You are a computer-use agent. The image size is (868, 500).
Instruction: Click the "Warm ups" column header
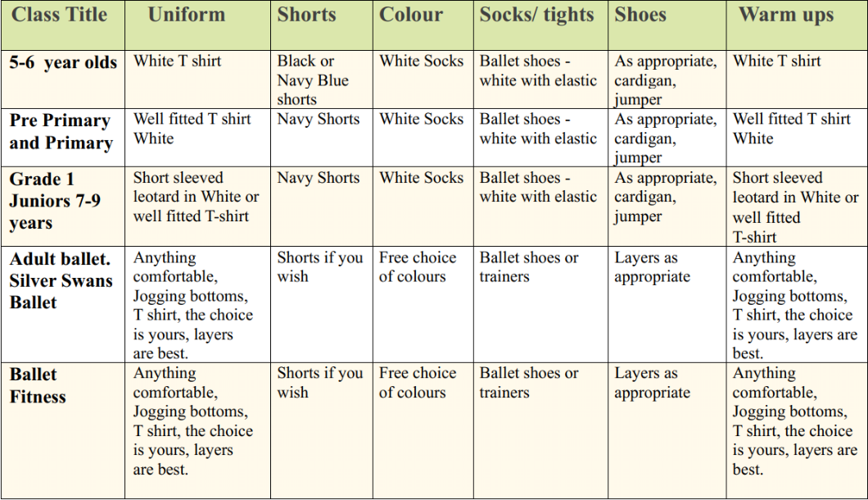click(786, 15)
